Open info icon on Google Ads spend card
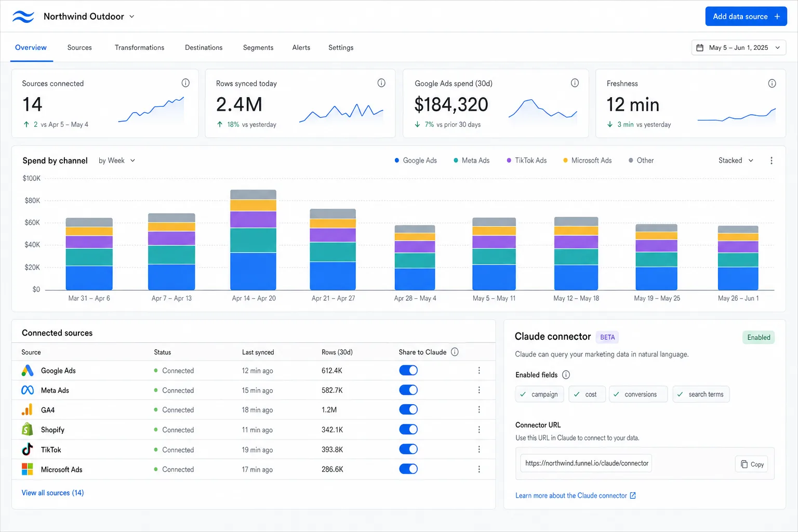Viewport: 798px width, 532px height. 575,83
